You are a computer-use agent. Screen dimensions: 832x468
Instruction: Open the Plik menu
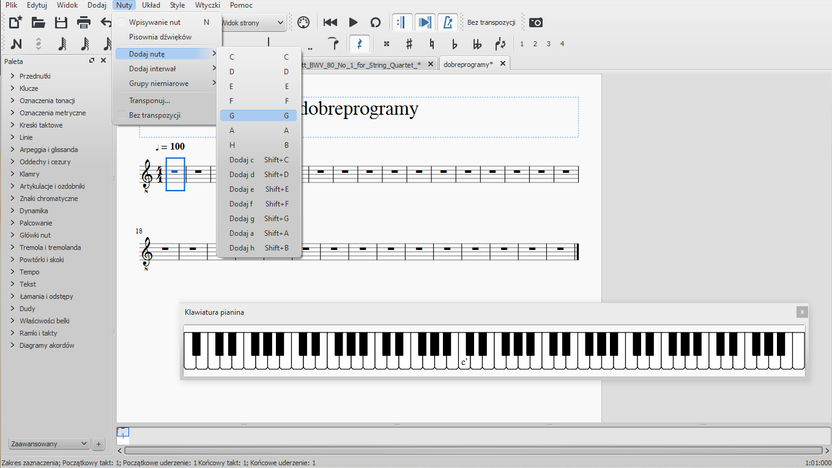11,5
